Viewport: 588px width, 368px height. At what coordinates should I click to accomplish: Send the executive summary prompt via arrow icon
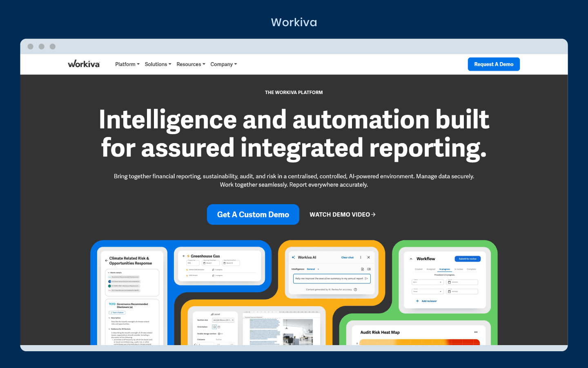click(366, 278)
